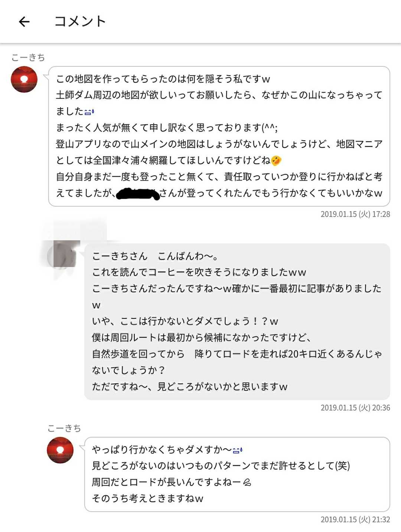401x532 pixels.
Task: Tap the sunset avatar beside the last reply
Action: tap(60, 450)
